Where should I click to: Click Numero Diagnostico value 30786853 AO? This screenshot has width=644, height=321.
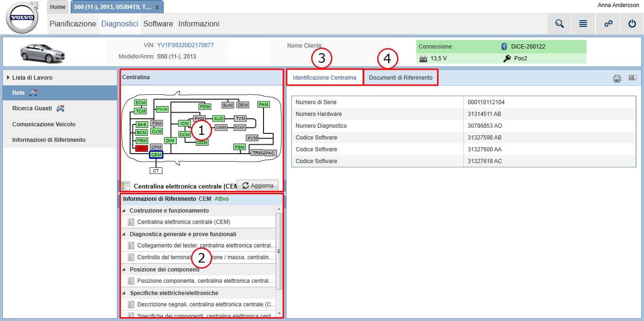pos(485,126)
